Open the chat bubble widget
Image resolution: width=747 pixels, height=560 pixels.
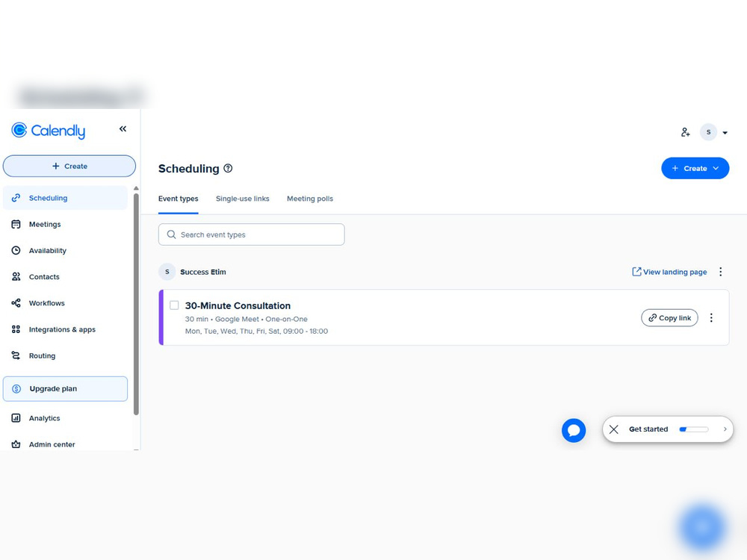pyautogui.click(x=574, y=430)
